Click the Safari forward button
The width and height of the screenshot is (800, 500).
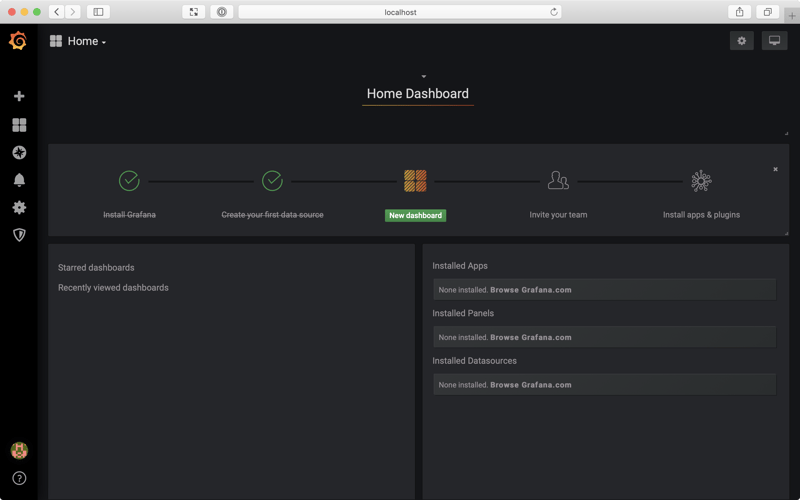pos(73,12)
